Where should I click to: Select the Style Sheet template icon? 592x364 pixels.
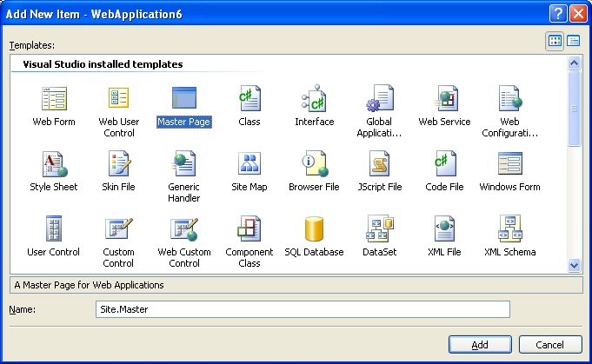click(54, 163)
